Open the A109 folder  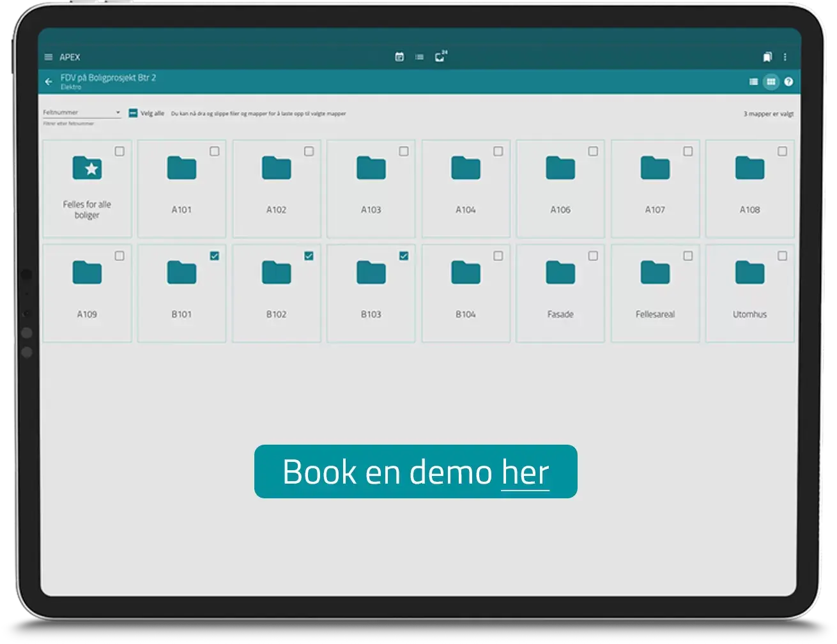coord(87,293)
